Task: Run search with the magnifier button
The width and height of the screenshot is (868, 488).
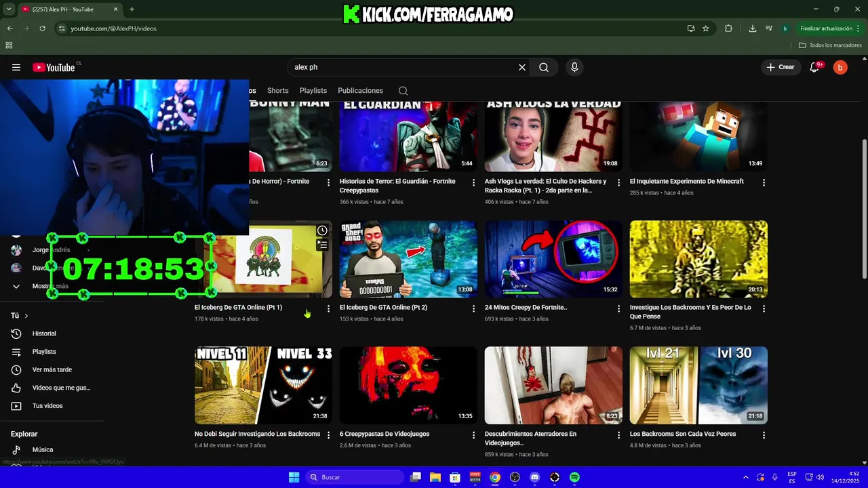Action: pos(544,67)
